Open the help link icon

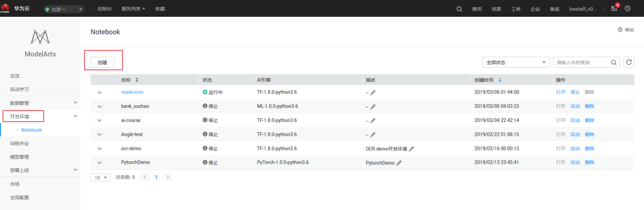pos(620,30)
